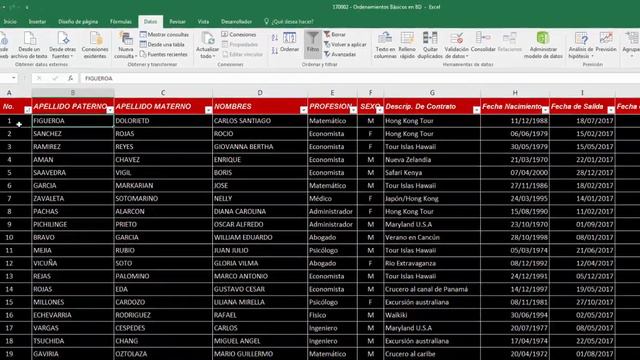Switch to Inicio ribbon tab

click(10, 22)
